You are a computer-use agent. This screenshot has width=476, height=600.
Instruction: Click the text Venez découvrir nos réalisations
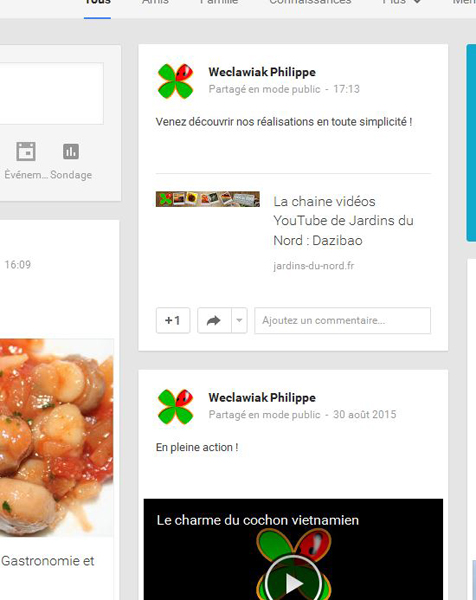click(x=284, y=122)
